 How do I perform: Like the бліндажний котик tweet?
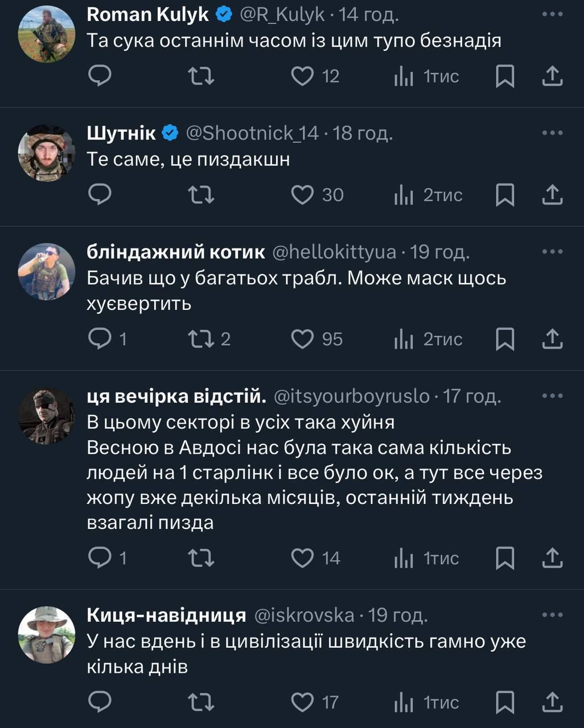pos(302,339)
